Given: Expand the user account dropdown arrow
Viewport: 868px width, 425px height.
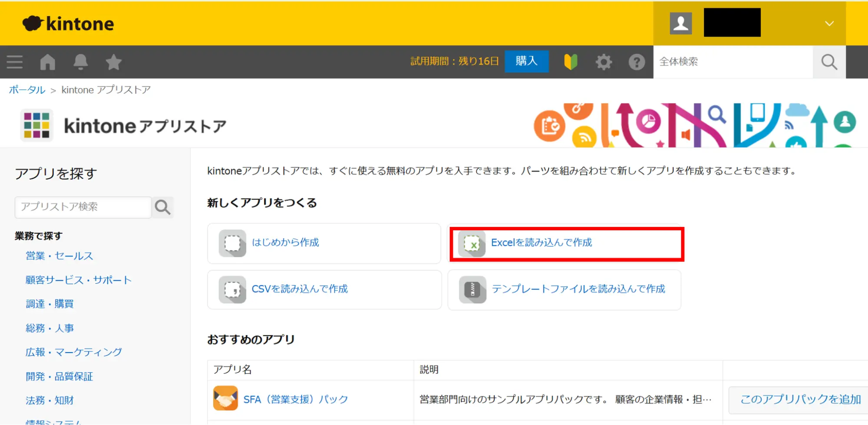Looking at the screenshot, I should [x=829, y=23].
